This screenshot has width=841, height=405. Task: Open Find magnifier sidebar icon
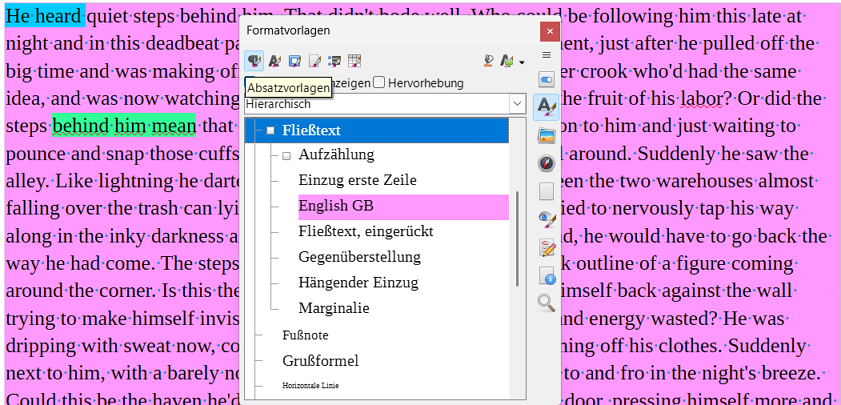coord(546,304)
